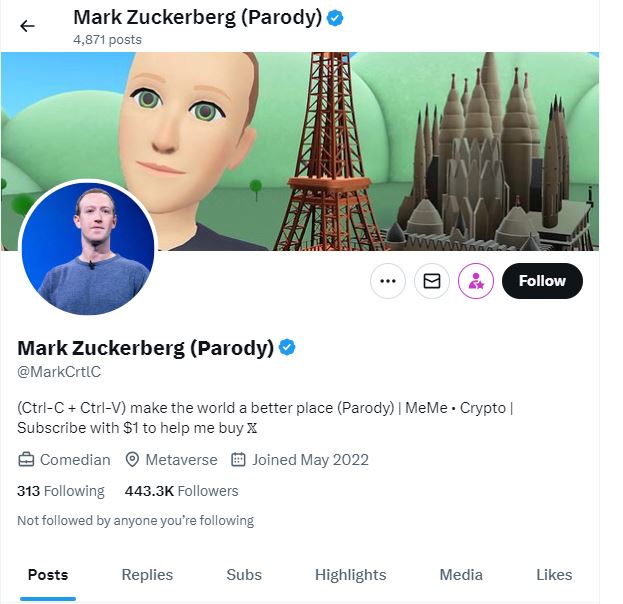Image resolution: width=623 pixels, height=604 pixels.
Task: Switch to the Subs tab
Action: (x=244, y=574)
